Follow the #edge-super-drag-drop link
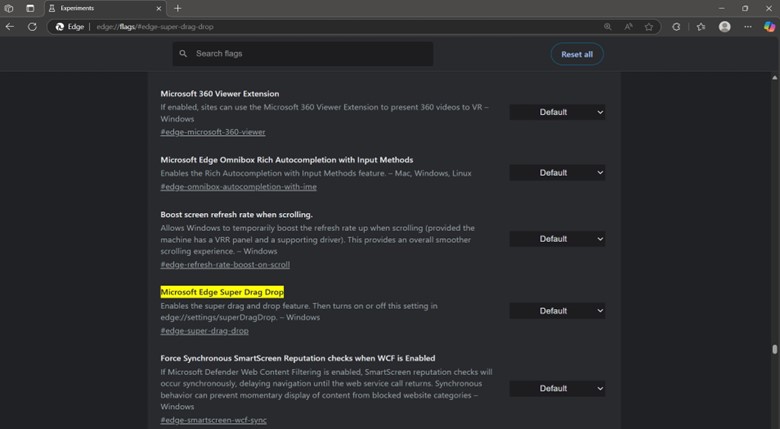Screen dimensions: 780x429 point(204,331)
